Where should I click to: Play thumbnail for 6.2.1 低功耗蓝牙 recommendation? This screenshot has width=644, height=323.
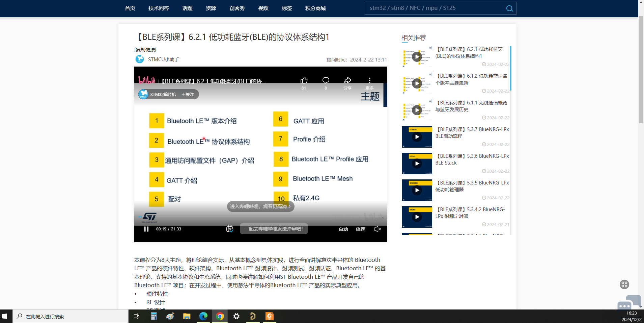[417, 56]
